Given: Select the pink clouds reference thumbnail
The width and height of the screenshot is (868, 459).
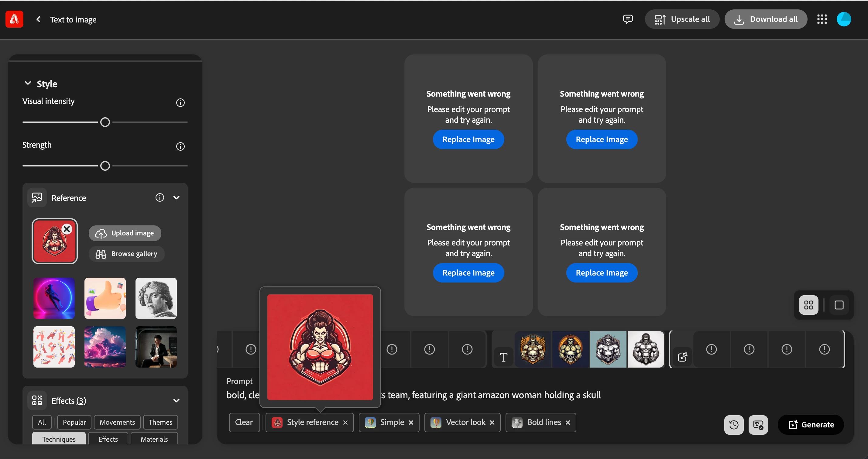Looking at the screenshot, I should (x=105, y=347).
